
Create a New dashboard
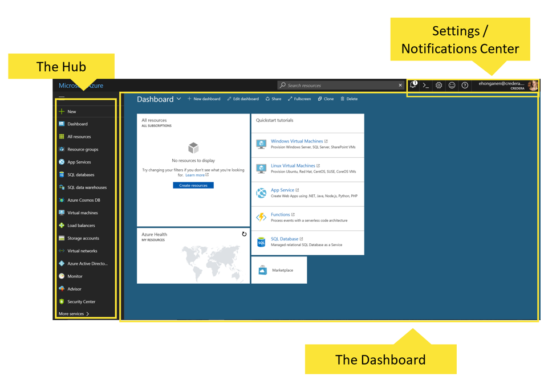pos(204,99)
